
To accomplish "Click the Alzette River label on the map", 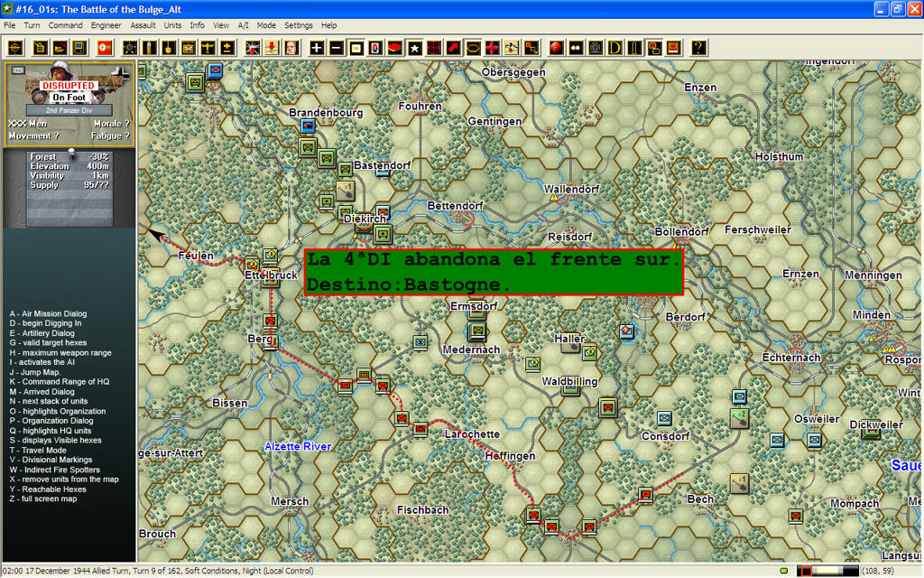I will coord(298,446).
